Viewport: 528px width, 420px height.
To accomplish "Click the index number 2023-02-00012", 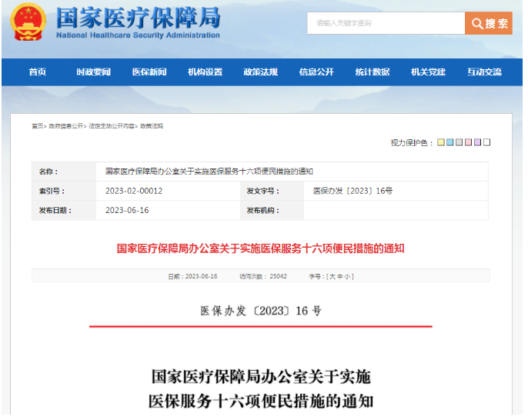I will coord(134,191).
